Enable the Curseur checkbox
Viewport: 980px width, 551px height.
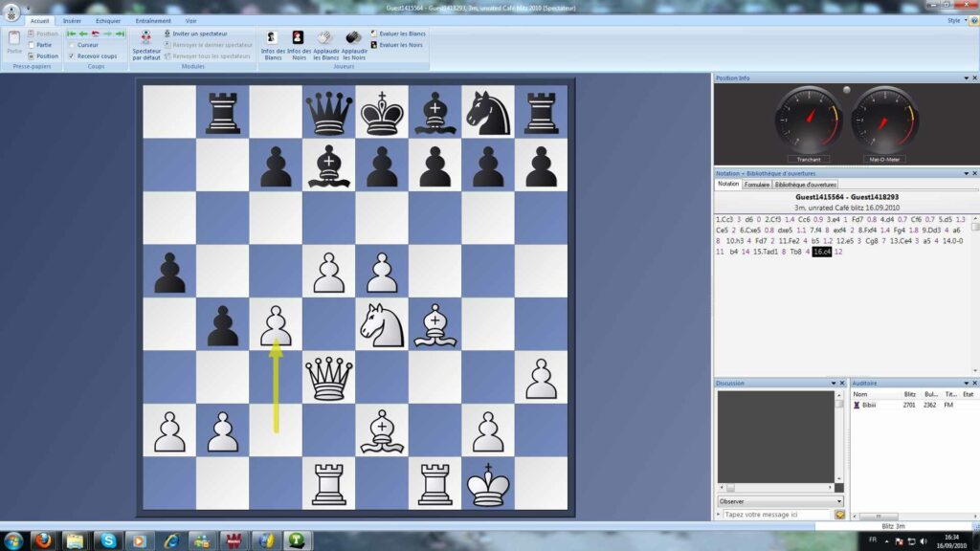tap(70, 45)
